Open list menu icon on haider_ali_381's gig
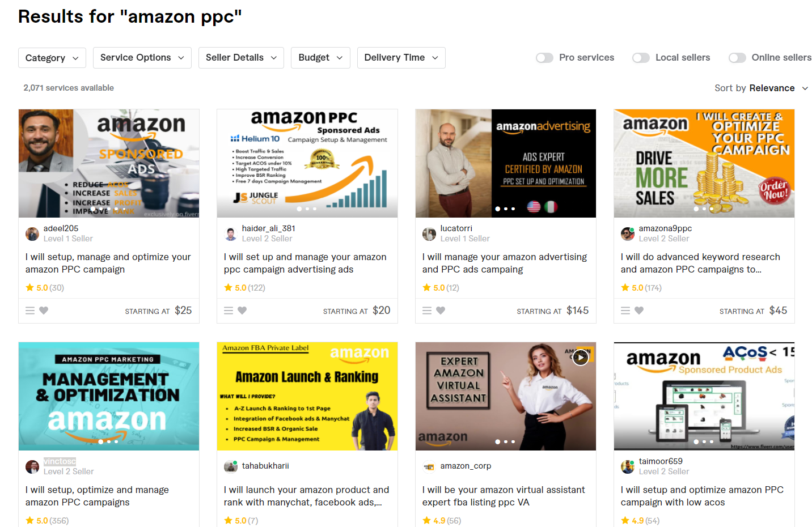Viewport: 812px width, 527px height. (229, 311)
